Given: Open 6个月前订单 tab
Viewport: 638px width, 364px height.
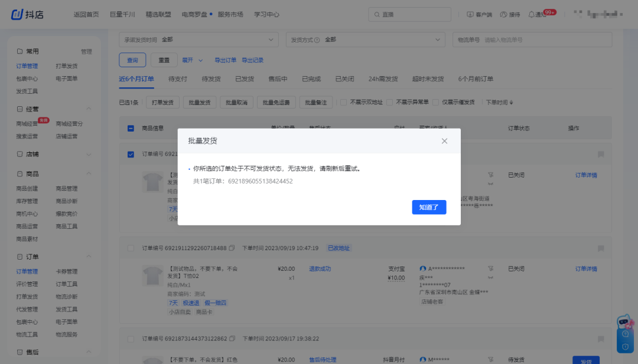Looking at the screenshot, I should pyautogui.click(x=476, y=79).
